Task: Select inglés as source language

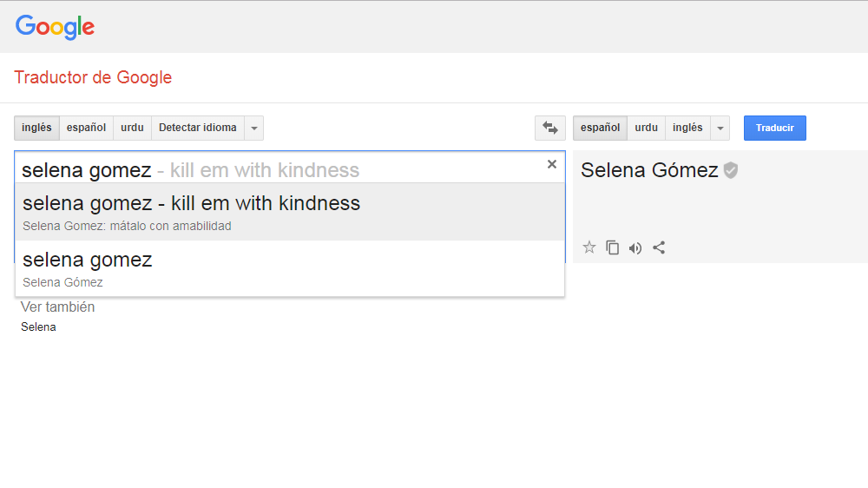Action: 36,128
